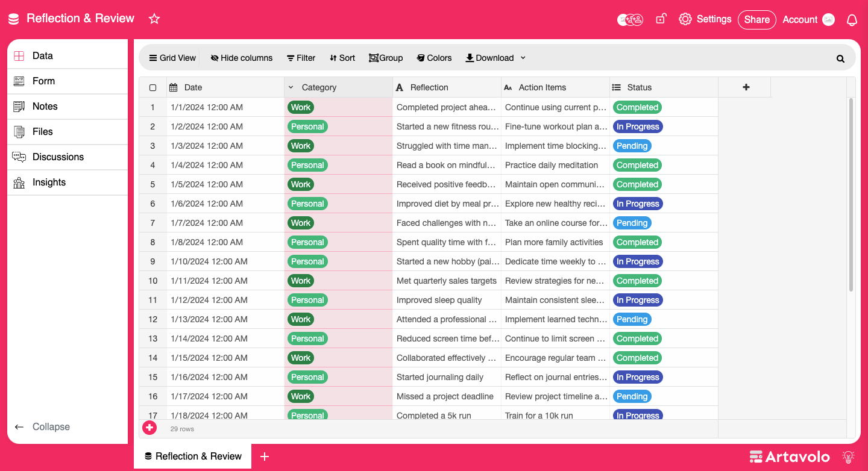868x471 pixels.
Task: Open Discussions section in sidebar
Action: (68, 157)
